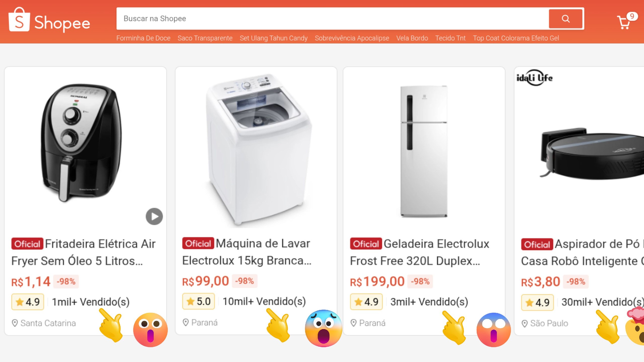The image size is (644, 362).
Task: Click the Santa Catarina location pin icon
Action: [x=15, y=323]
